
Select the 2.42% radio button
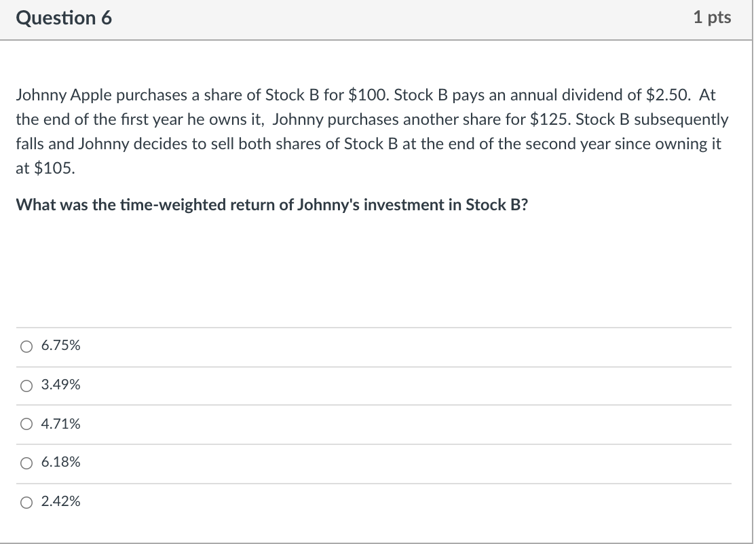[26, 503]
